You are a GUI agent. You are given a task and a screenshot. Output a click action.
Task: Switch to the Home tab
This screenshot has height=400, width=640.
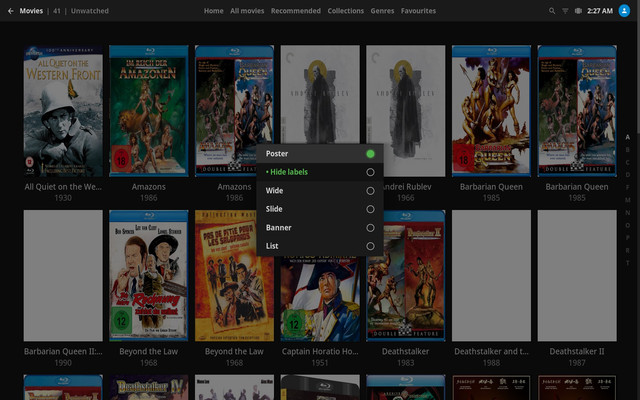[x=213, y=11]
